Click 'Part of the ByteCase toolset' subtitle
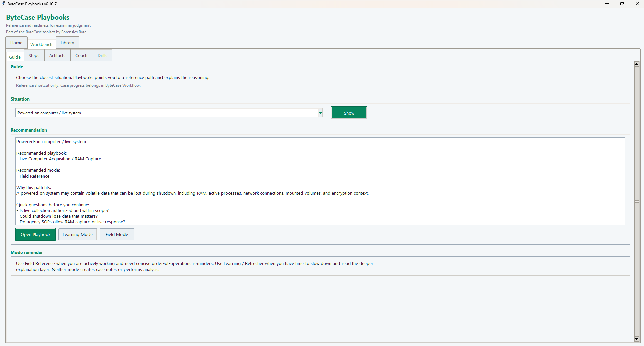This screenshot has width=644, height=346. [x=47, y=32]
